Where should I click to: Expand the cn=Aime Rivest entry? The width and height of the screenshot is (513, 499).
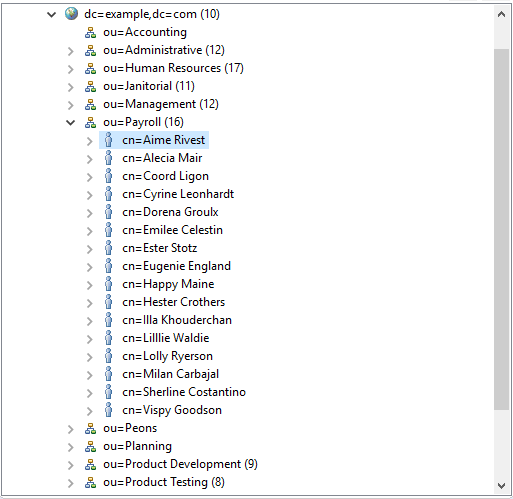click(x=90, y=141)
